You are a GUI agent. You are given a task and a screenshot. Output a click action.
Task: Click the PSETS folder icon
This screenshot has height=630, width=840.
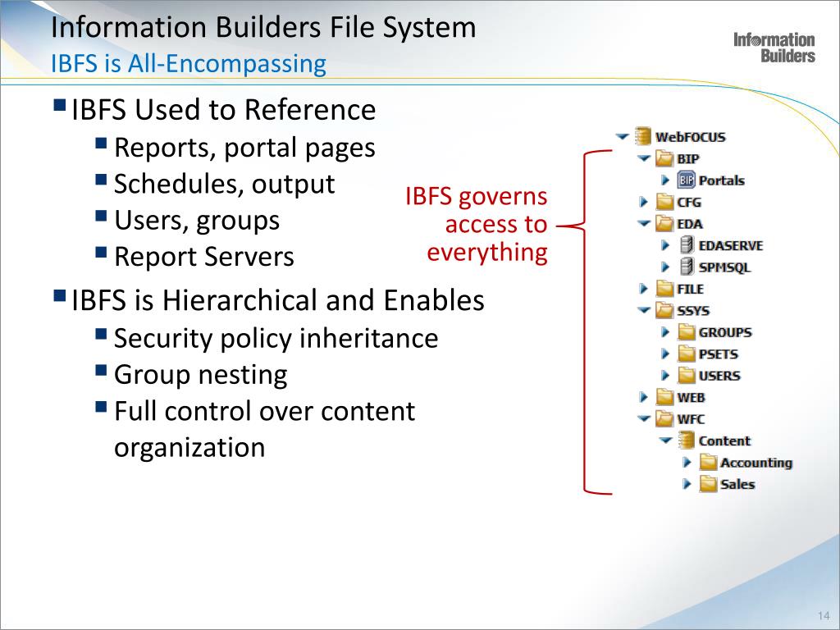point(687,354)
